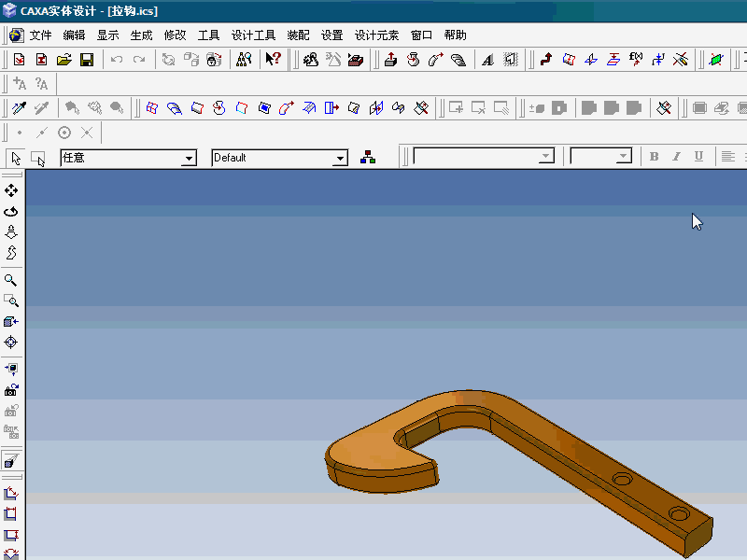Open the 修改 menu
Screen dimensions: 747x560
coord(175,35)
